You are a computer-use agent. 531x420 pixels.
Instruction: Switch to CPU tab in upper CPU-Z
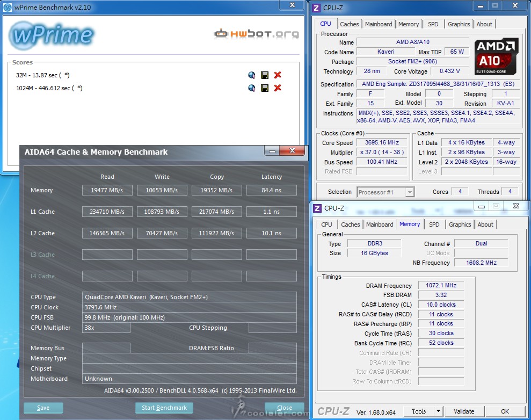[x=325, y=24]
